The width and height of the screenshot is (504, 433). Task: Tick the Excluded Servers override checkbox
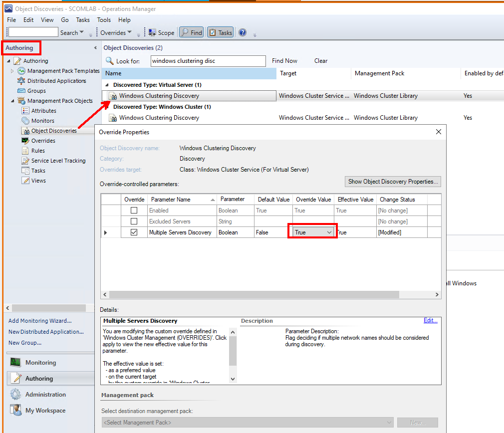[x=134, y=221]
